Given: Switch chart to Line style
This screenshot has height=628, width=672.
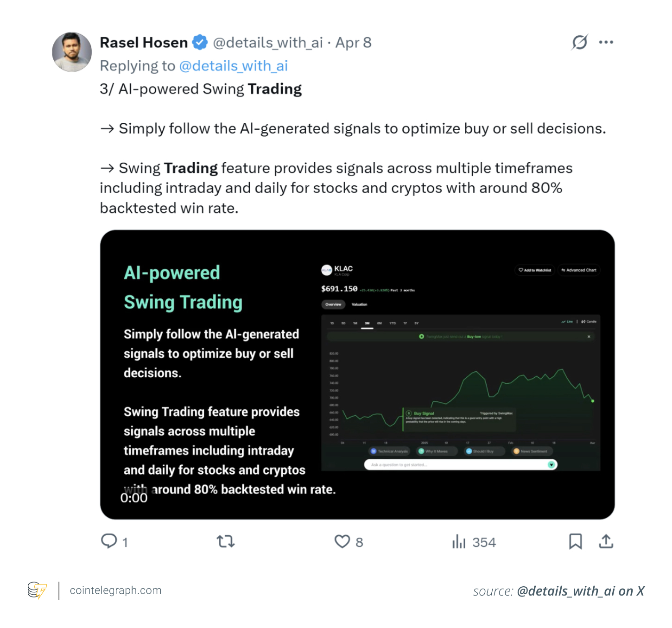Looking at the screenshot, I should coord(566,322).
